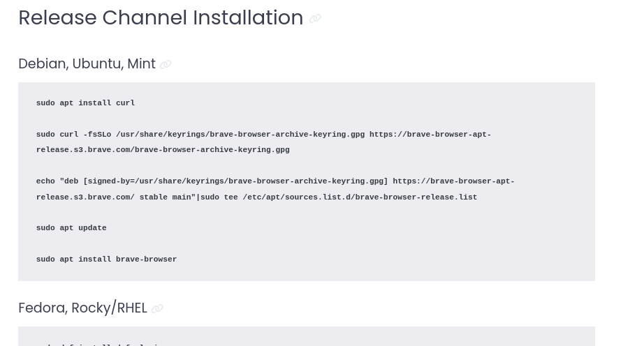Click the brave-browser-archive-keyring.gpg URL continuation line
The height and width of the screenshot is (346, 644).
pos(163,150)
